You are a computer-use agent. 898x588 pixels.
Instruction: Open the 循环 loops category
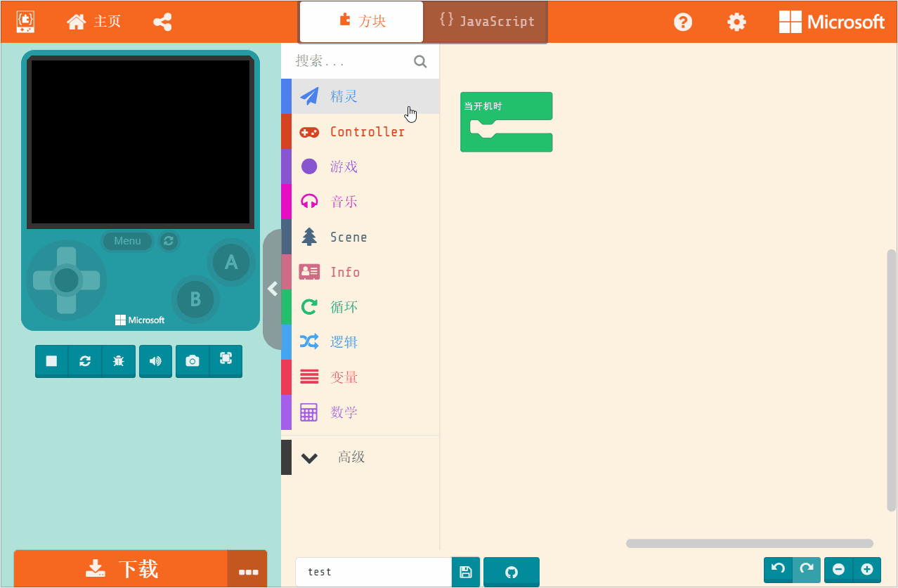tap(360, 307)
